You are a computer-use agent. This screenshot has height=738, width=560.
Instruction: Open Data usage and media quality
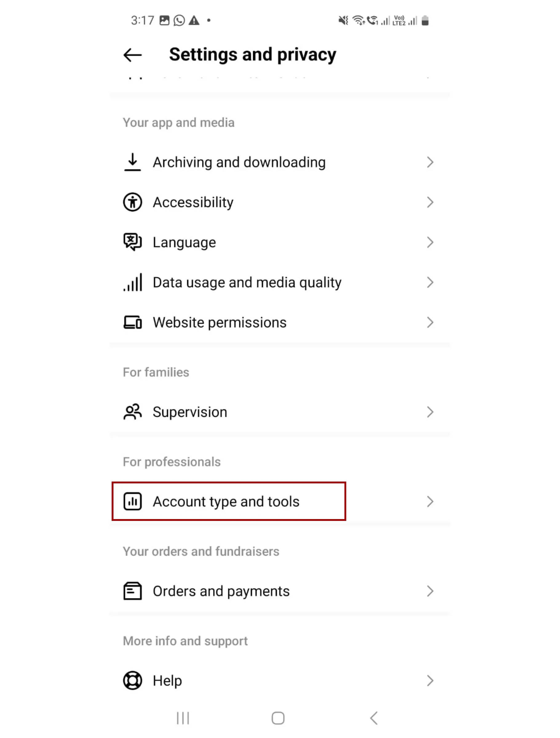click(280, 283)
